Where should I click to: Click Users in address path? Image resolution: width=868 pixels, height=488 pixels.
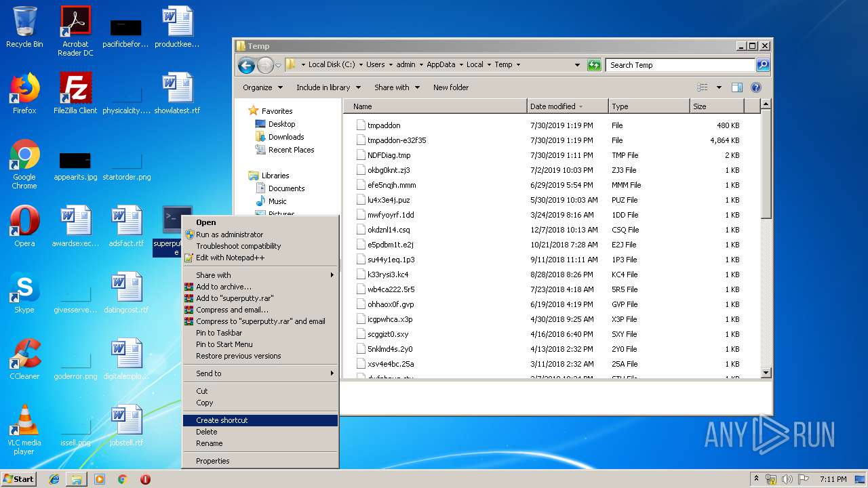point(375,65)
